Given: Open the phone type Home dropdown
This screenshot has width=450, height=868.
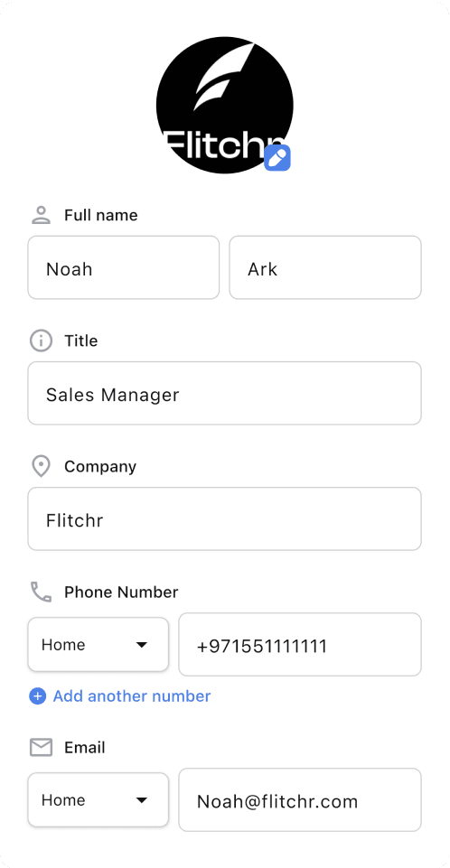Looking at the screenshot, I should [98, 644].
